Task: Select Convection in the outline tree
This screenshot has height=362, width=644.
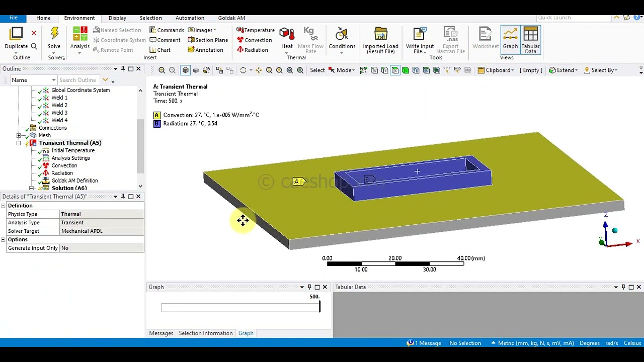Action: pyautogui.click(x=64, y=165)
